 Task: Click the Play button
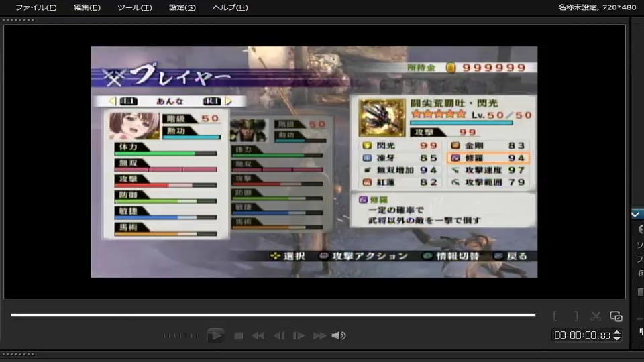tap(215, 335)
